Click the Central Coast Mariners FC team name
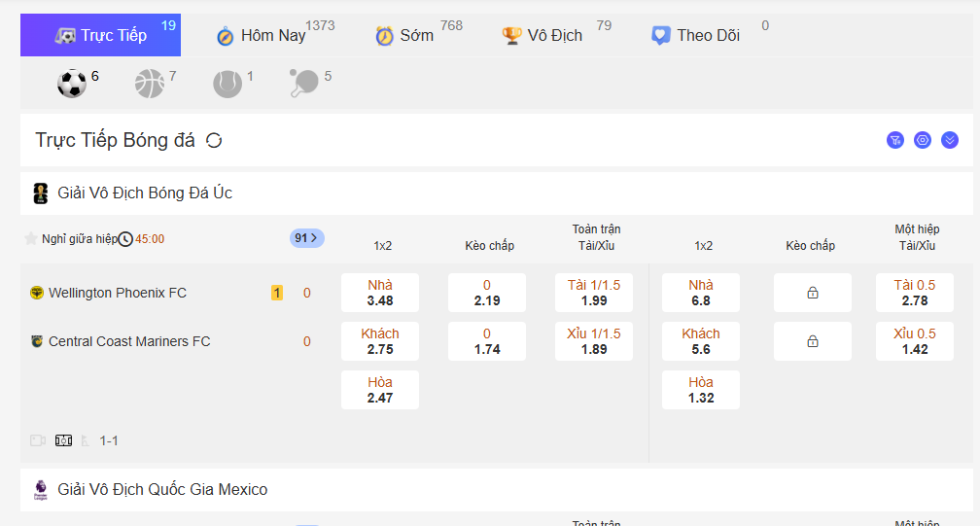Image resolution: width=980 pixels, height=526 pixels. coord(129,341)
